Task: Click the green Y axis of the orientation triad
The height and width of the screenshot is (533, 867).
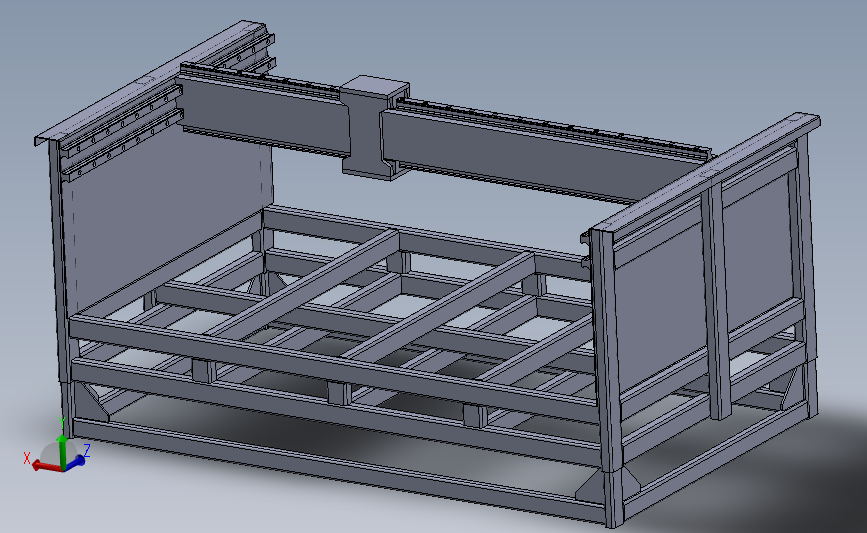Action: coord(62,452)
